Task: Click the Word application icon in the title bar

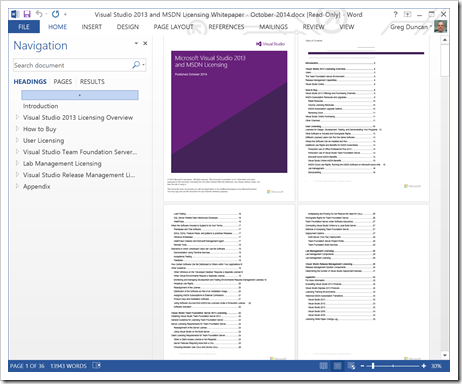Action: click(15, 14)
